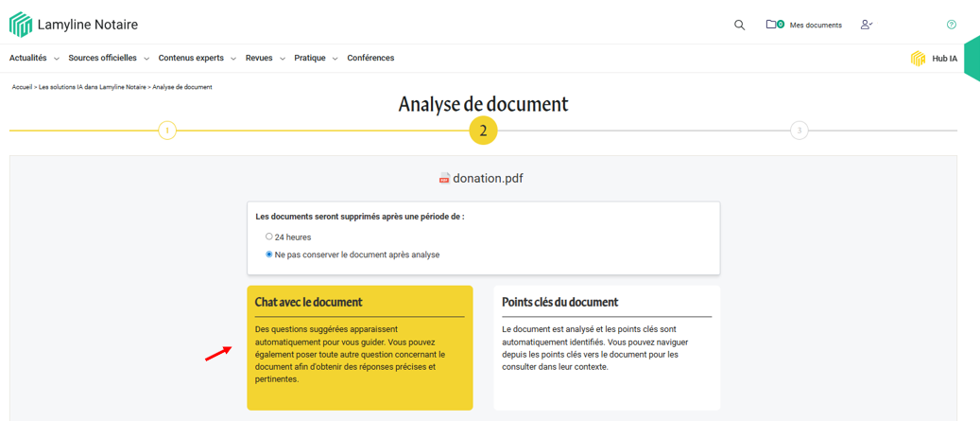Click the green tab at the right edge
The width and height of the screenshot is (980, 421).
click(x=972, y=58)
